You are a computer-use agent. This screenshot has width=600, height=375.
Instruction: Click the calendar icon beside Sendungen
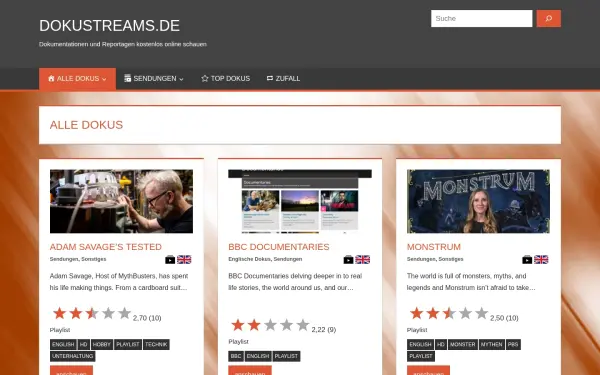click(128, 78)
